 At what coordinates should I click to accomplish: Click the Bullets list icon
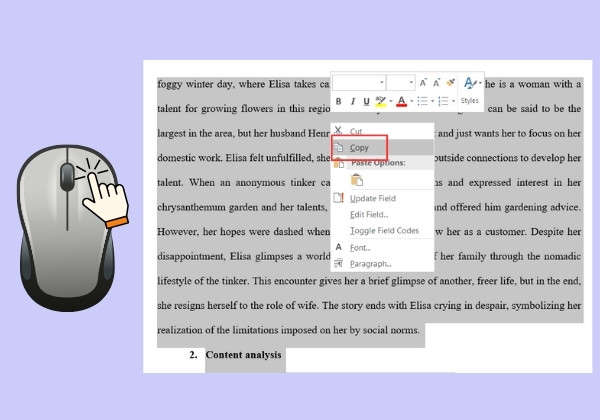pyautogui.click(x=422, y=101)
